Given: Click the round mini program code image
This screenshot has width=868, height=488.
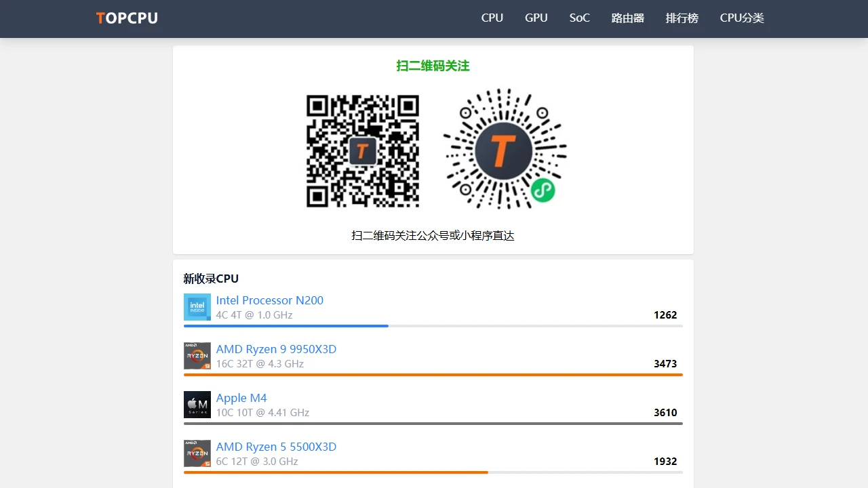Looking at the screenshot, I should tap(505, 150).
